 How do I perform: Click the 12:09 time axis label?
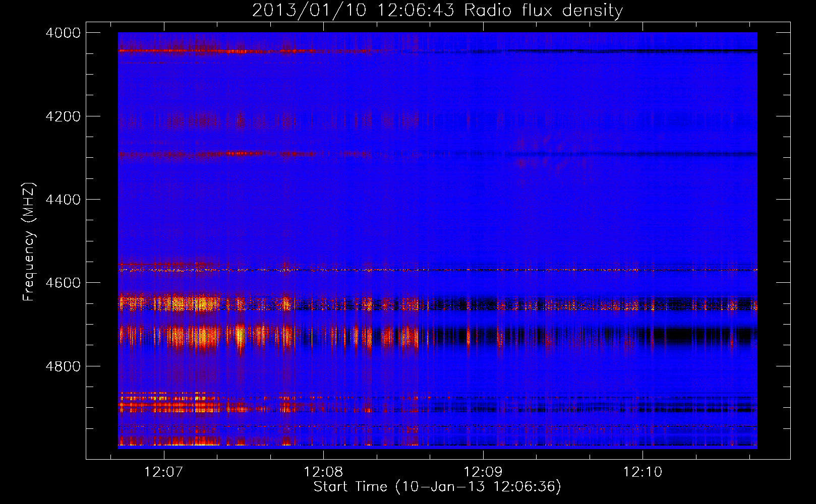point(483,472)
